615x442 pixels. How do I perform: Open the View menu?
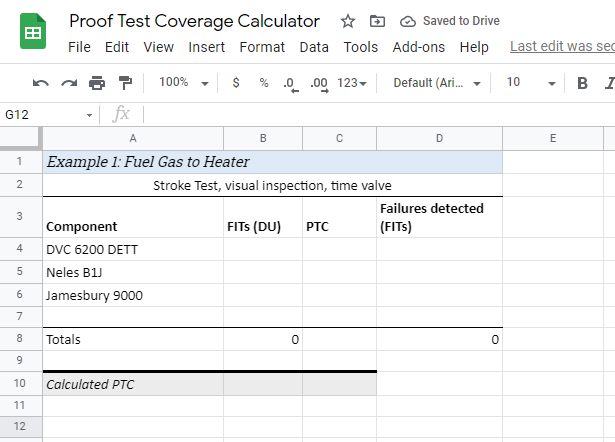(x=158, y=47)
